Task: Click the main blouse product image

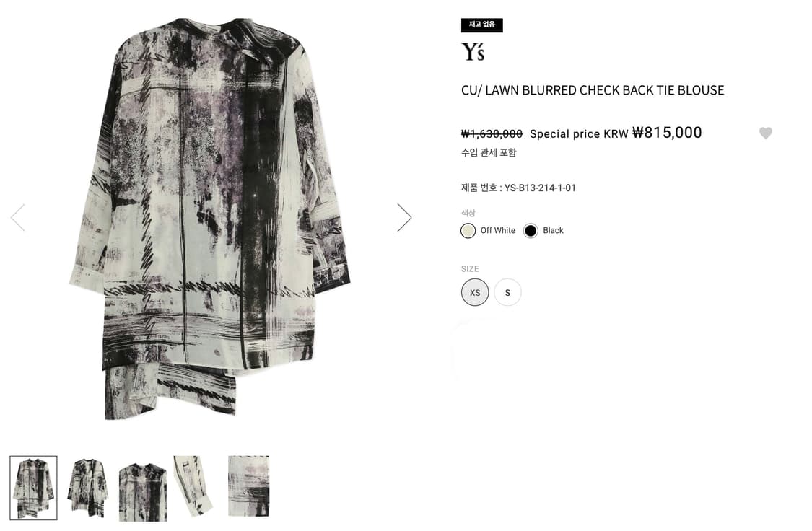Action: (x=210, y=219)
